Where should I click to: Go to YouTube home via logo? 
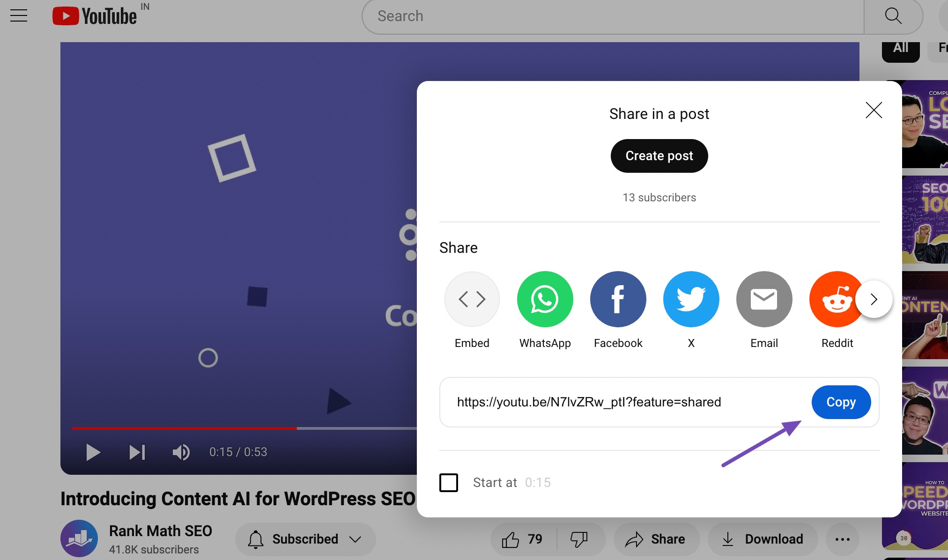coord(95,16)
